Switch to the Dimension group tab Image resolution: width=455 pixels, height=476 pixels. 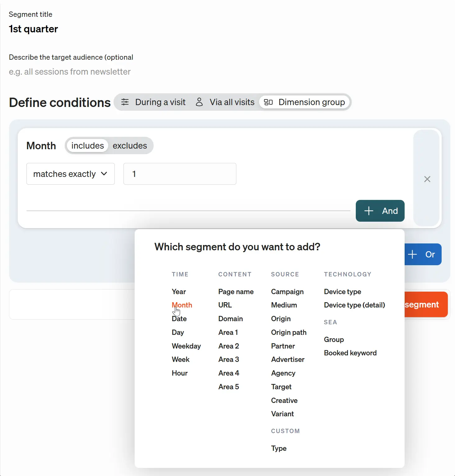[x=305, y=102]
